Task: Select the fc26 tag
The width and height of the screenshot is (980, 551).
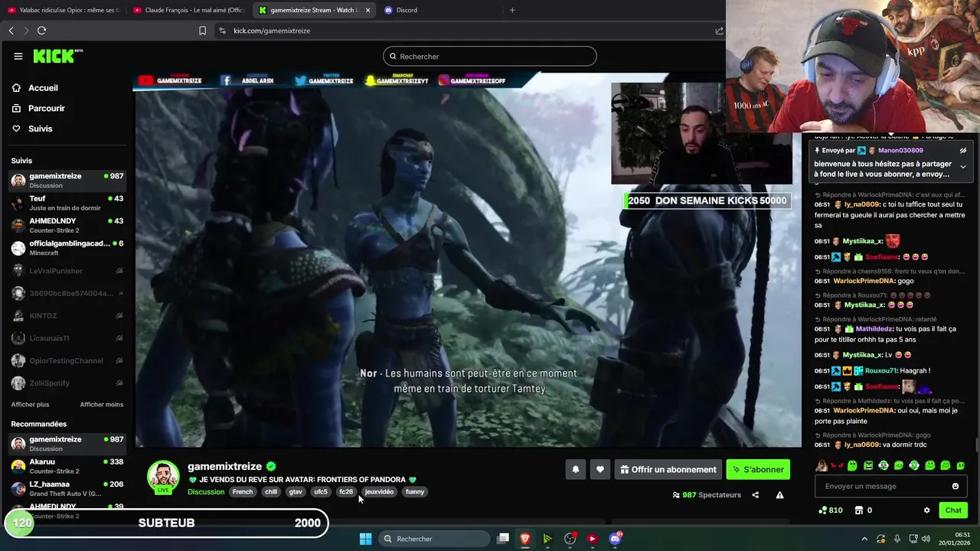Action: point(346,491)
